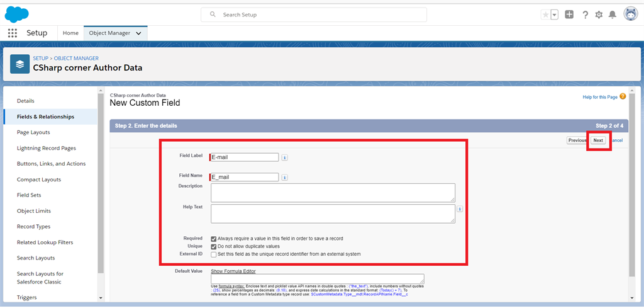Click the info icon beside Field Name
Screen dimensions: 644x308
[x=285, y=177]
